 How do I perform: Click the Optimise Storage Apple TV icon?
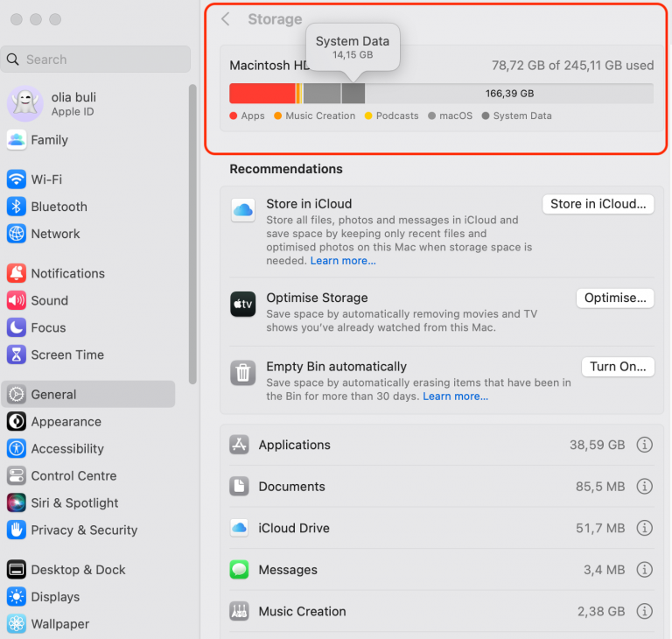243,304
